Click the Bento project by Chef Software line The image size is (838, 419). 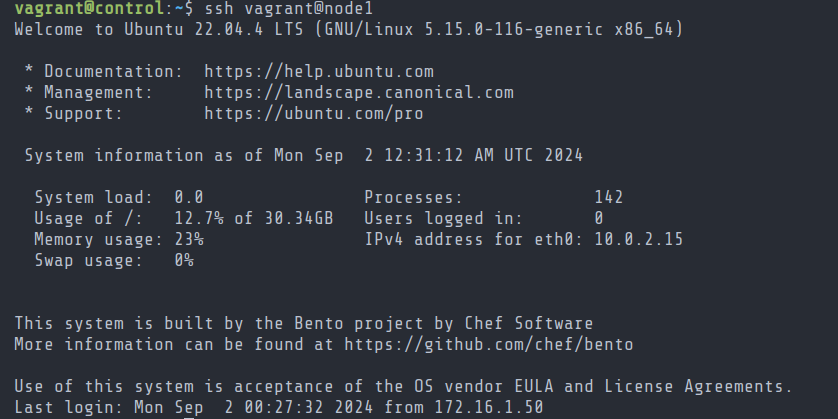[304, 323]
